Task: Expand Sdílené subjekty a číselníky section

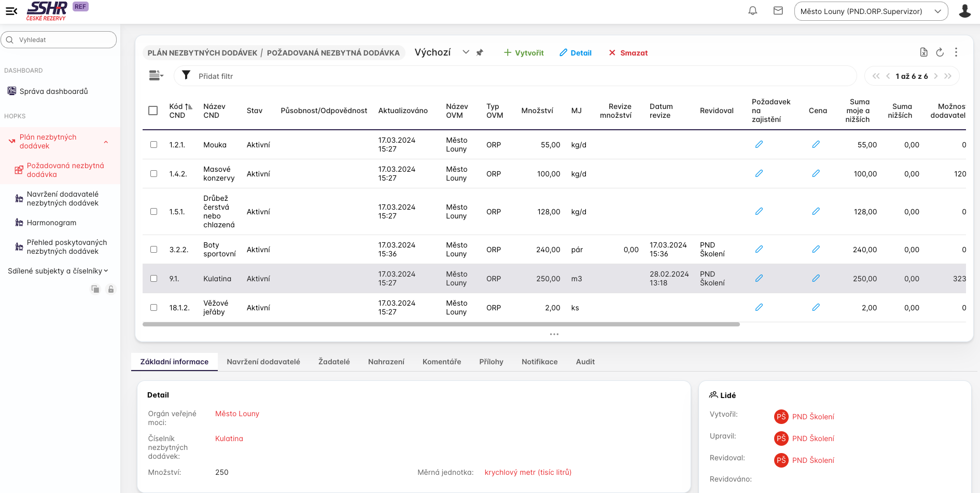Action: pos(58,271)
